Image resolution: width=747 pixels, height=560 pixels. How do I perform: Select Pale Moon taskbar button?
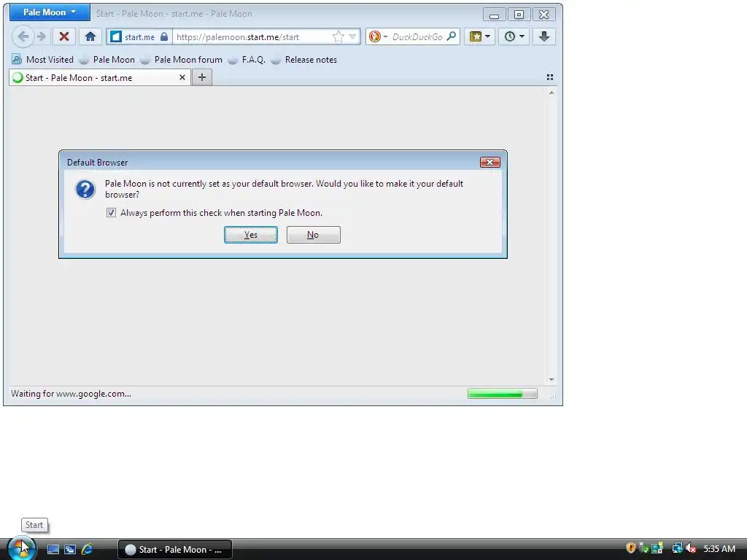pos(175,550)
